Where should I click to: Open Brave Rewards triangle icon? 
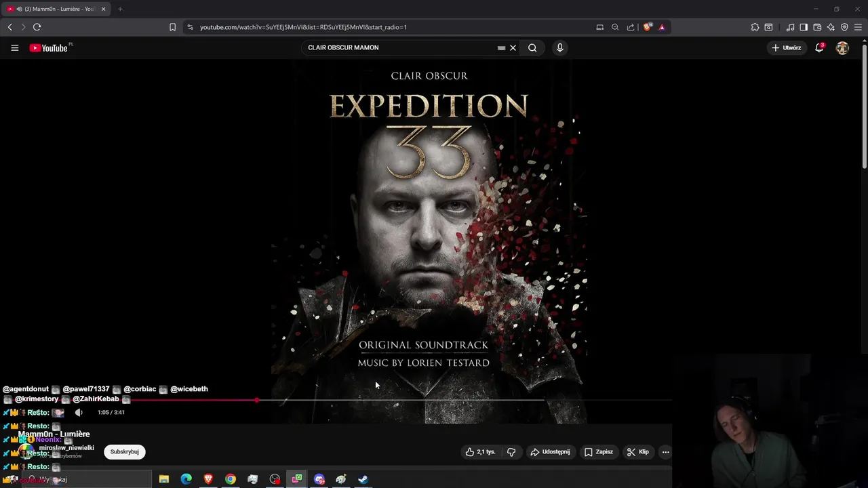[x=662, y=27]
